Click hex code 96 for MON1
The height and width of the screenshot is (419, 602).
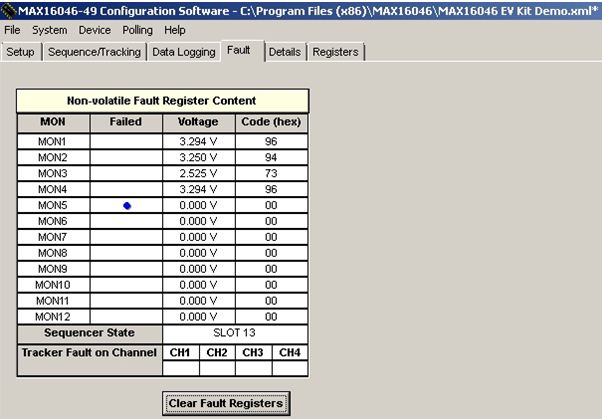tap(271, 142)
